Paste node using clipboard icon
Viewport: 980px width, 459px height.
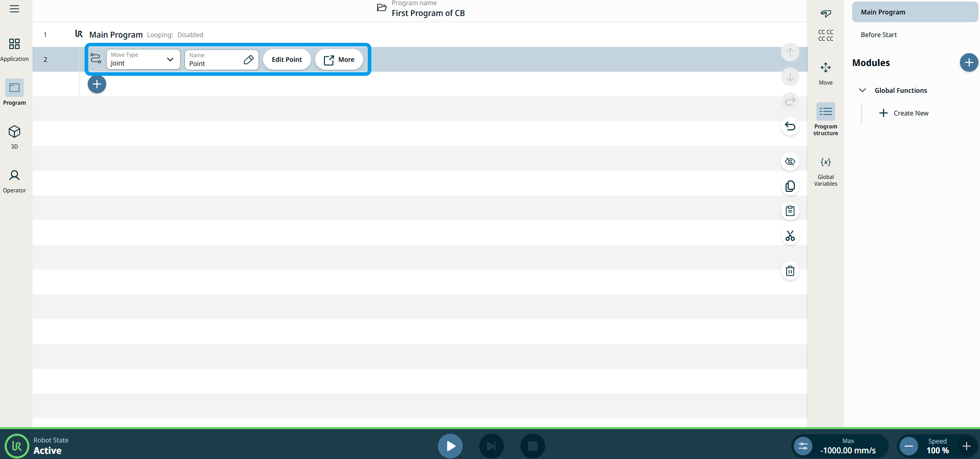pos(790,211)
